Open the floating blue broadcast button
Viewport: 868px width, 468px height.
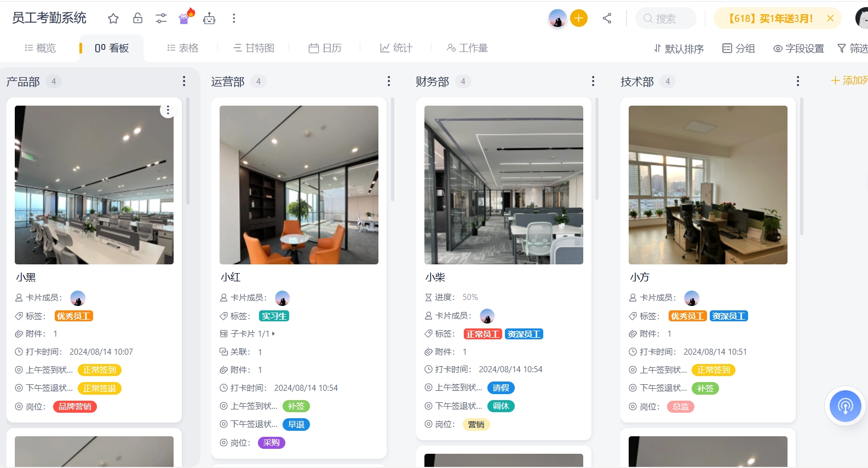pyautogui.click(x=845, y=406)
